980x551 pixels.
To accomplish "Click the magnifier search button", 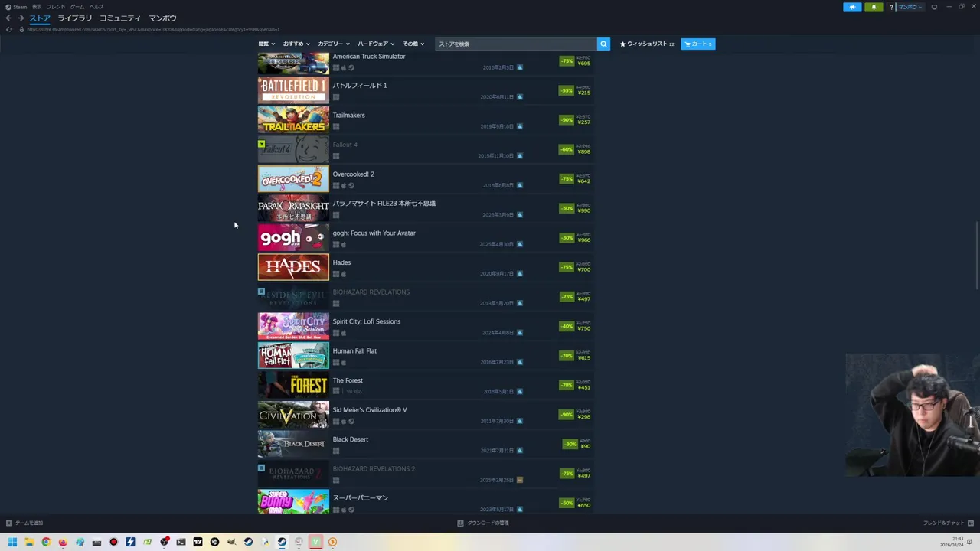I will pyautogui.click(x=603, y=44).
